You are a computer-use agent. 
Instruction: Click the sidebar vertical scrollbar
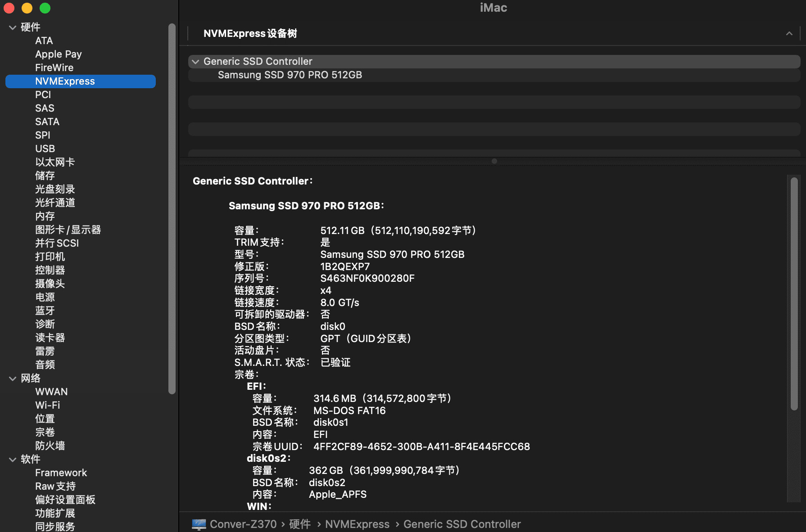pos(172,209)
